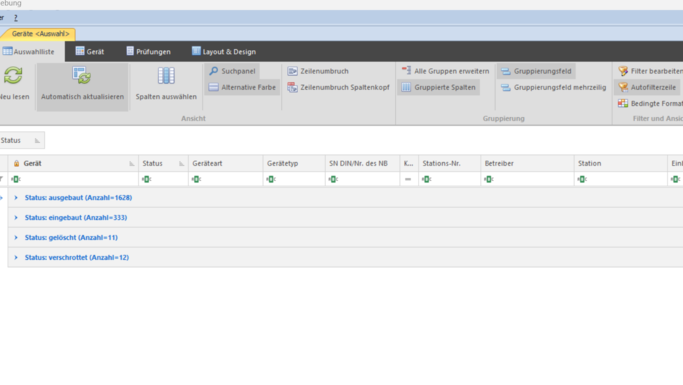Expand the Status: verschrottet group
Screen dimensions: 683x385
pyautogui.click(x=16, y=257)
